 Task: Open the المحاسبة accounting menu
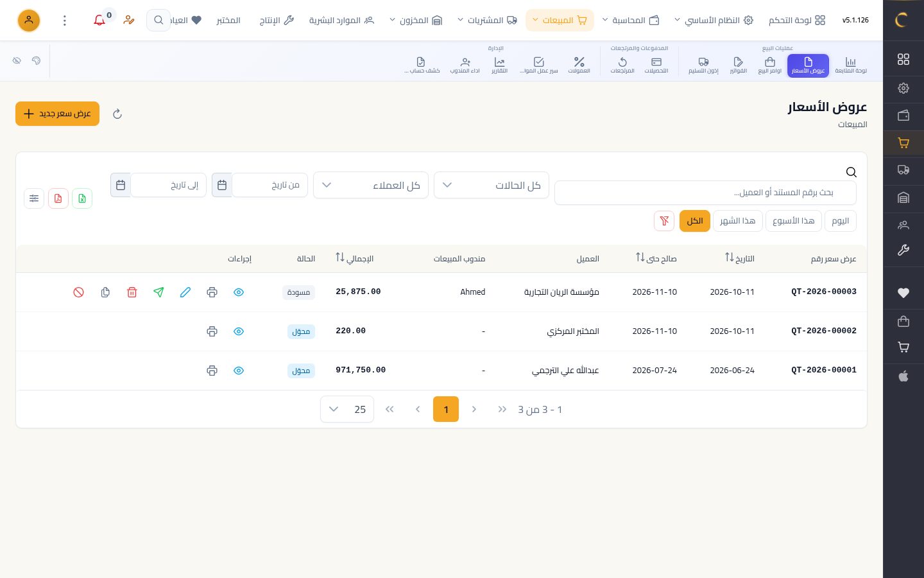tap(631, 21)
